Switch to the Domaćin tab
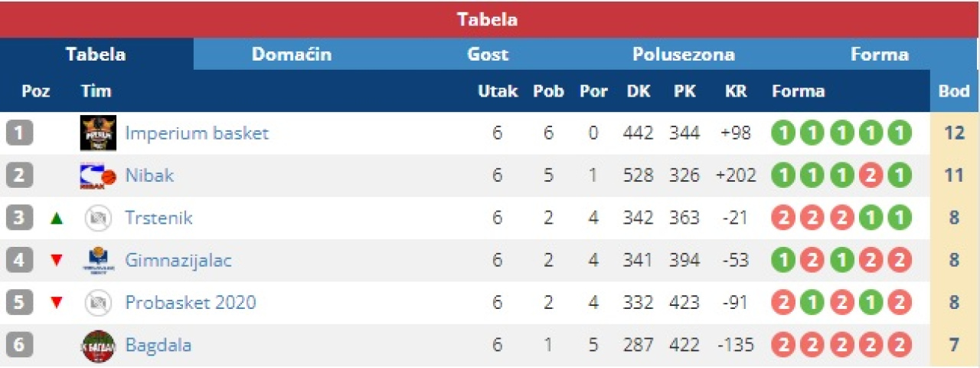The image size is (980, 368). tap(292, 54)
